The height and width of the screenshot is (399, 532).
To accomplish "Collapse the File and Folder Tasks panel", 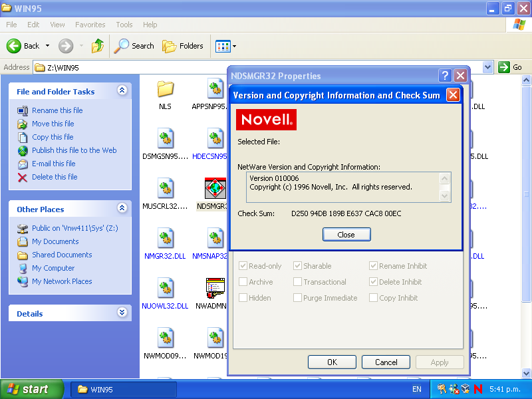I will point(122,90).
